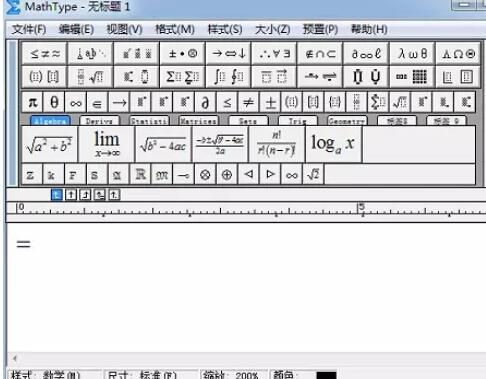Open the 预置(P) menu

point(320,29)
